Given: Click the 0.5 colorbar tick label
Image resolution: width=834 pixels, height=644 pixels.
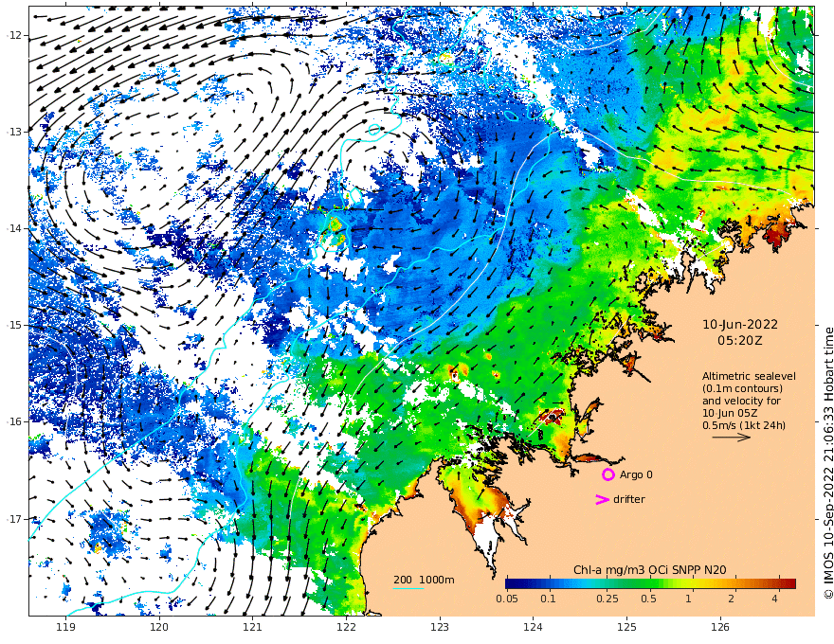Looking at the screenshot, I should pos(648,599).
